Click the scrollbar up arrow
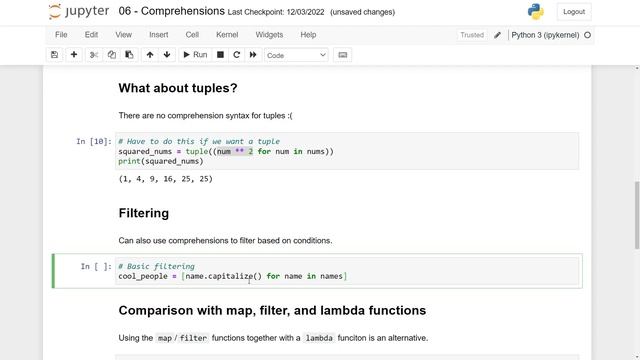The image size is (640, 360). click(x=637, y=68)
